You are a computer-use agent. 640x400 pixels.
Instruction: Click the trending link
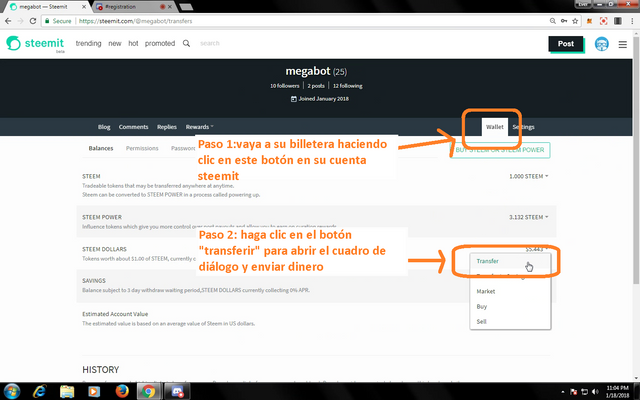[88, 43]
